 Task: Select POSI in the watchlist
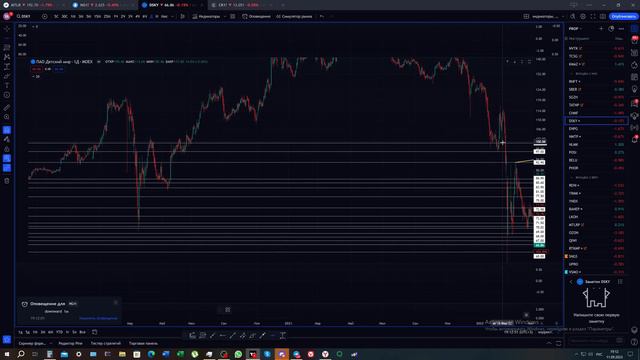(596, 152)
